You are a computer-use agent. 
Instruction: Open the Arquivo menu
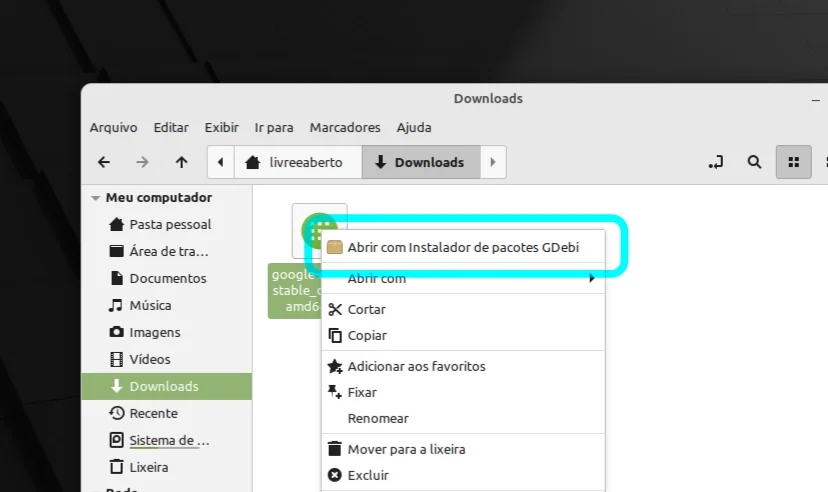tap(114, 128)
